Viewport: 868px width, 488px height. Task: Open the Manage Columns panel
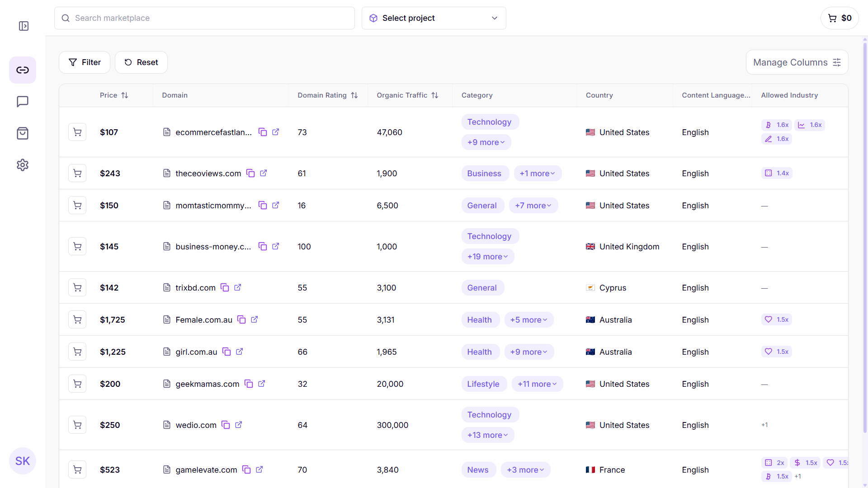(x=797, y=62)
